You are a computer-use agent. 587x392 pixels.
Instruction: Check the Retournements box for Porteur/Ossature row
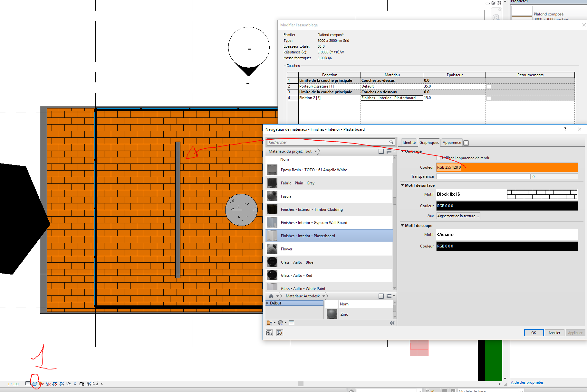click(x=489, y=87)
